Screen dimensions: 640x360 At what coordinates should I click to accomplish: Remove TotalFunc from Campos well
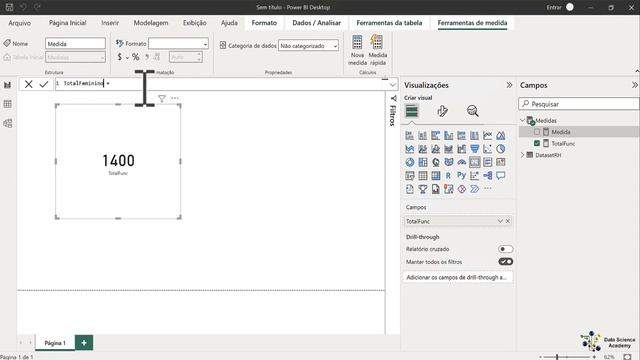(x=508, y=221)
